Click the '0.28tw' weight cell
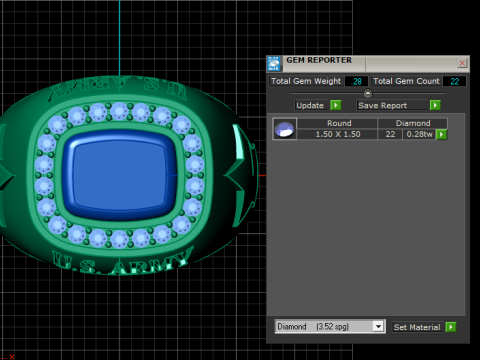Image resolution: width=480 pixels, height=360 pixels. point(419,134)
